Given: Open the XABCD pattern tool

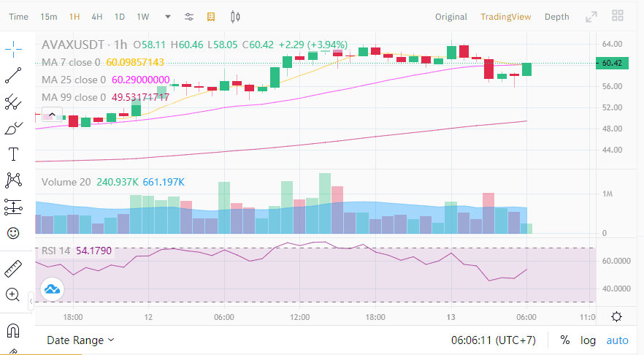Looking at the screenshot, I should click(13, 180).
